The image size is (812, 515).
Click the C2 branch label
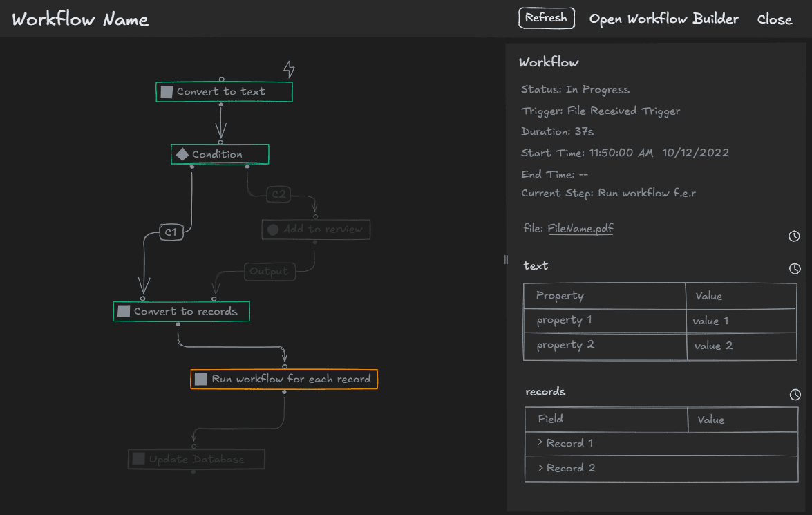pyautogui.click(x=279, y=194)
